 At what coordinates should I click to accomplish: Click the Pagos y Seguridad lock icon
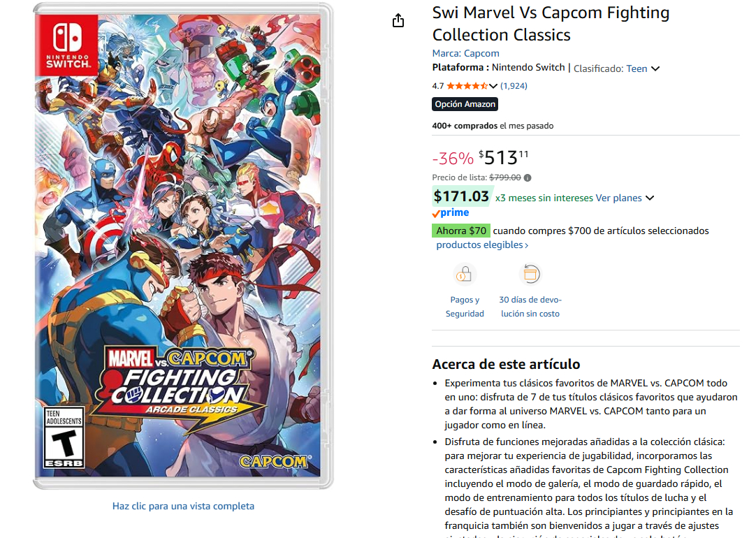point(465,275)
